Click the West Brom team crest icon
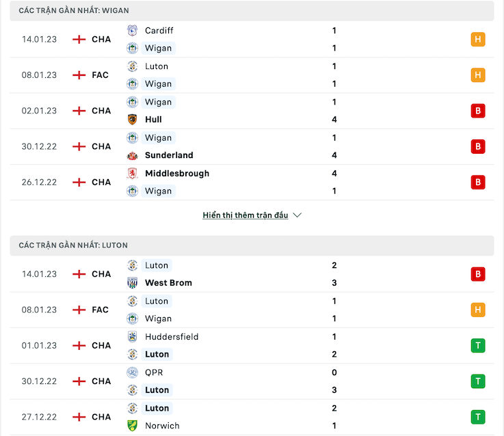 click(132, 283)
